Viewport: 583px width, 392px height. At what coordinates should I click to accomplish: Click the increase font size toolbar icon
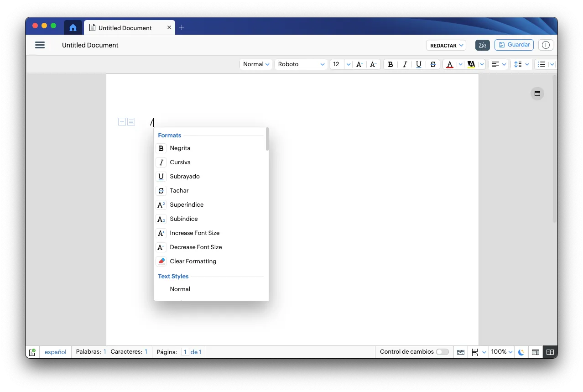pos(359,64)
